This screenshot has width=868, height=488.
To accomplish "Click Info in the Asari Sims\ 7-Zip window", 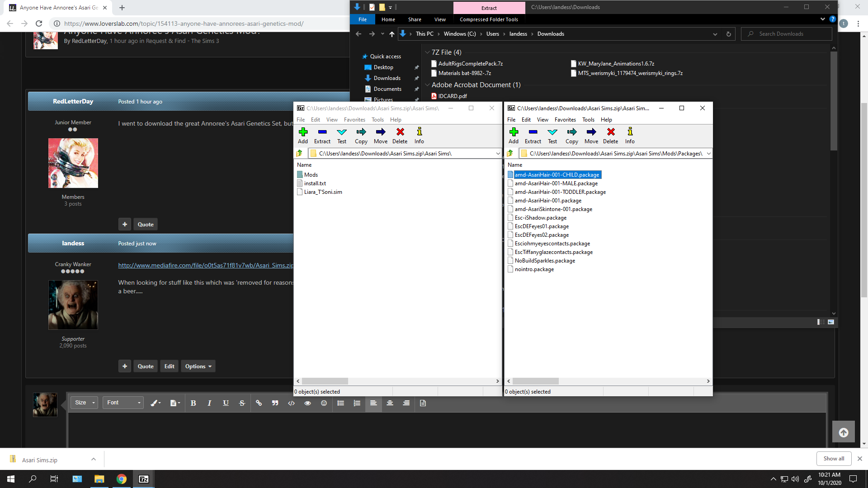I will (x=420, y=136).
